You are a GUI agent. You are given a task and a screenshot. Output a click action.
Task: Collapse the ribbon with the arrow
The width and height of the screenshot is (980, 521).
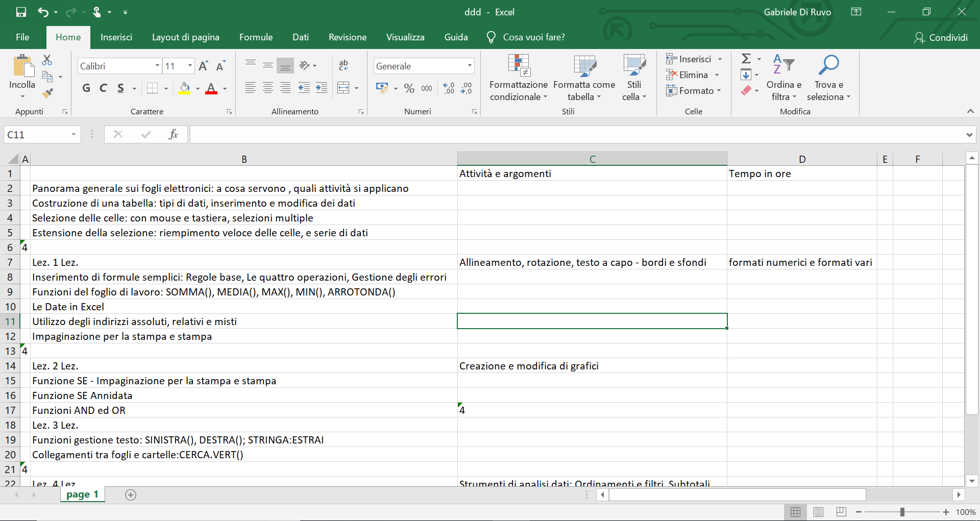point(970,111)
